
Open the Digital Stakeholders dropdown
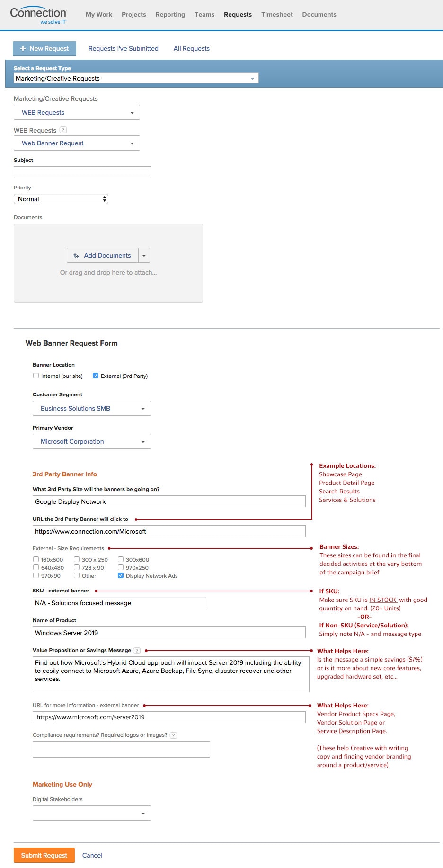pyautogui.click(x=92, y=813)
